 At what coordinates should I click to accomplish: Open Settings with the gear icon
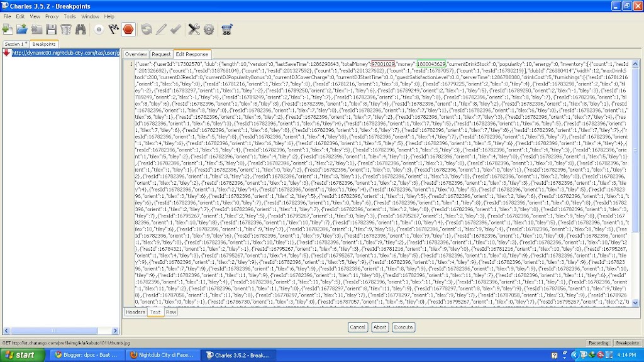(209, 29)
